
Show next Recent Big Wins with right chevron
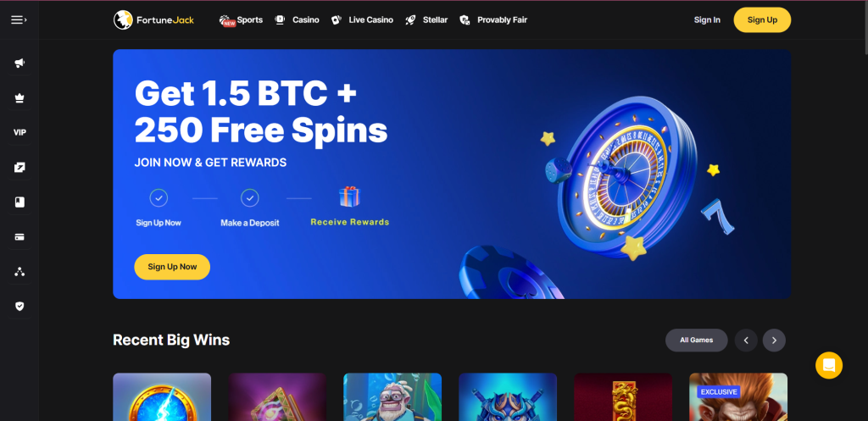tap(774, 341)
